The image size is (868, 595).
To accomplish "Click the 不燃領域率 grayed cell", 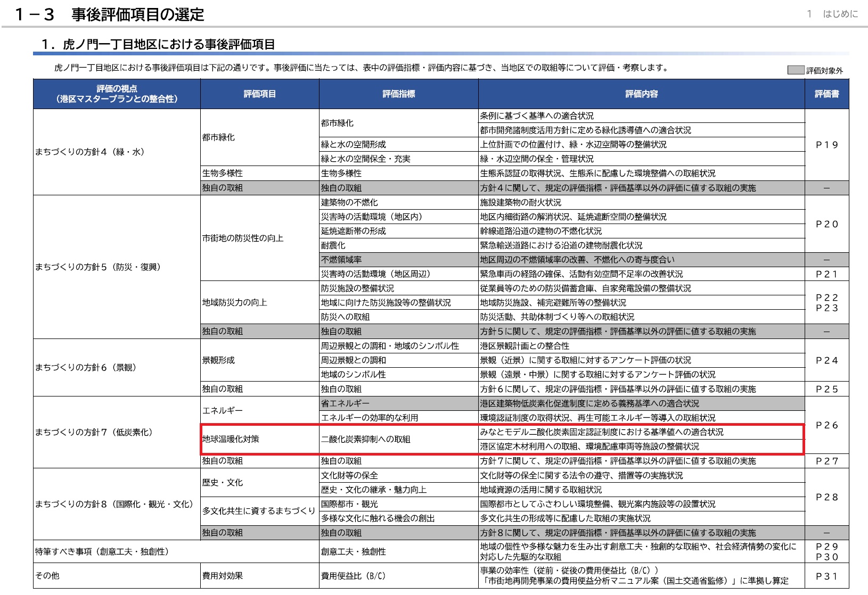I will coord(399,260).
